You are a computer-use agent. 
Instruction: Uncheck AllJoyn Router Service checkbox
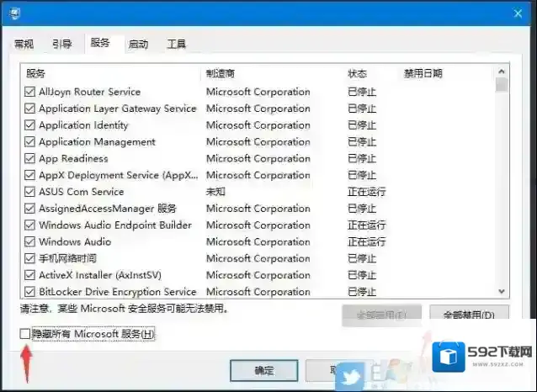click(x=30, y=92)
